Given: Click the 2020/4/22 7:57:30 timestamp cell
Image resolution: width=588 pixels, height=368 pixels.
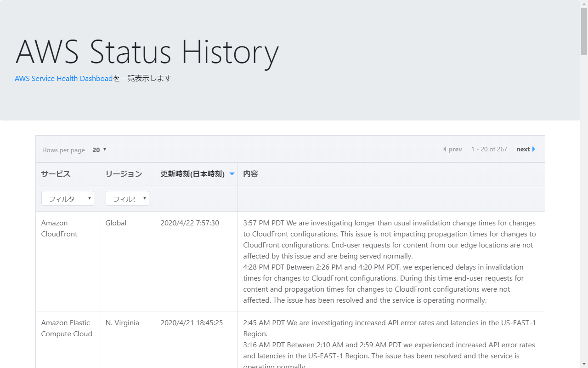Looking at the screenshot, I should click(190, 223).
